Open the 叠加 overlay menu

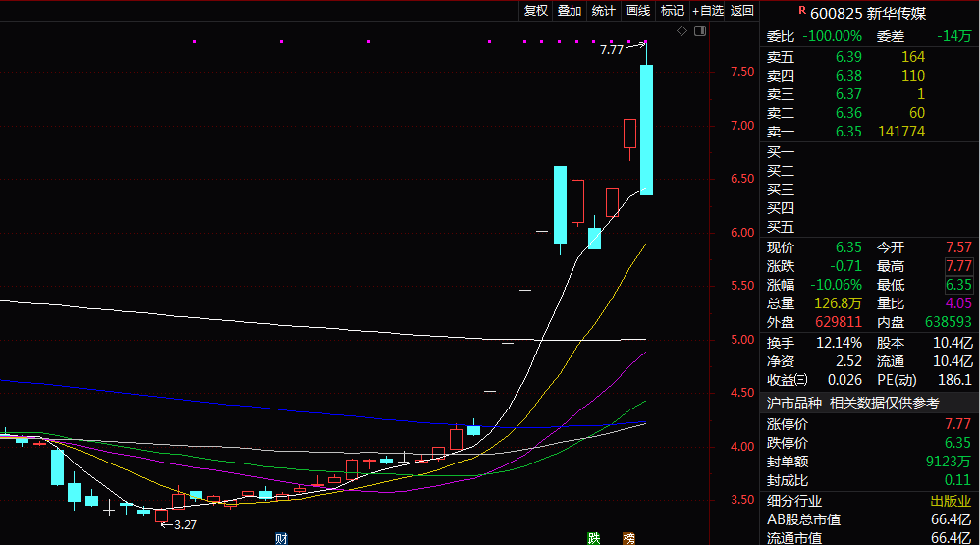point(570,11)
